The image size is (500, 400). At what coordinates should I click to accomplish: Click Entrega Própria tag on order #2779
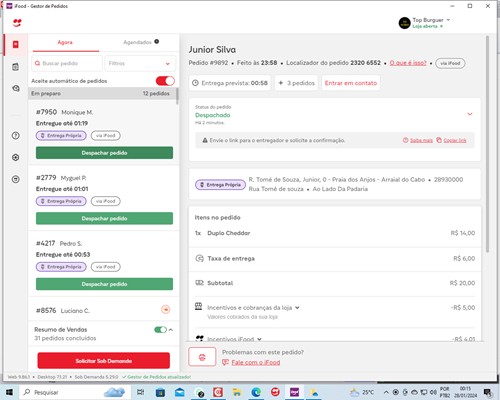[x=61, y=201]
